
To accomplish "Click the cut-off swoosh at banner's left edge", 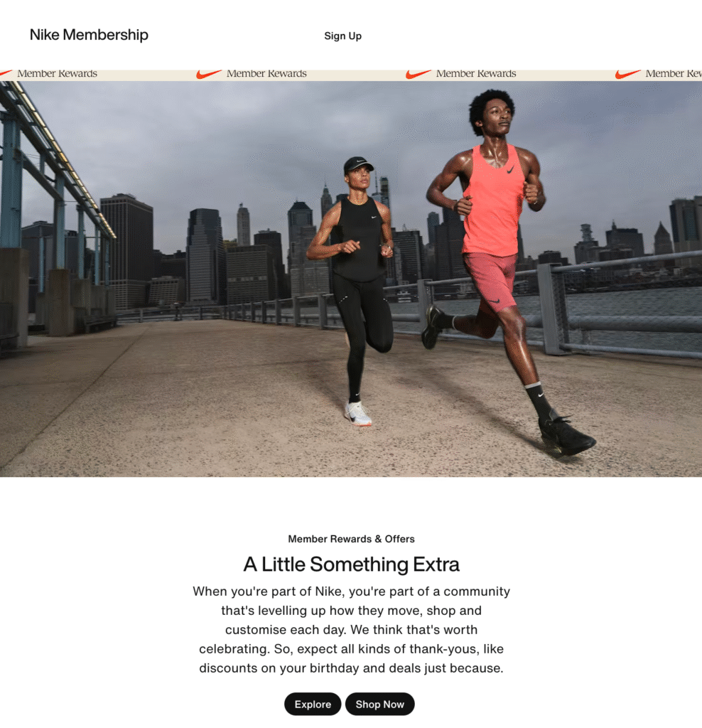I will [x=6, y=73].
